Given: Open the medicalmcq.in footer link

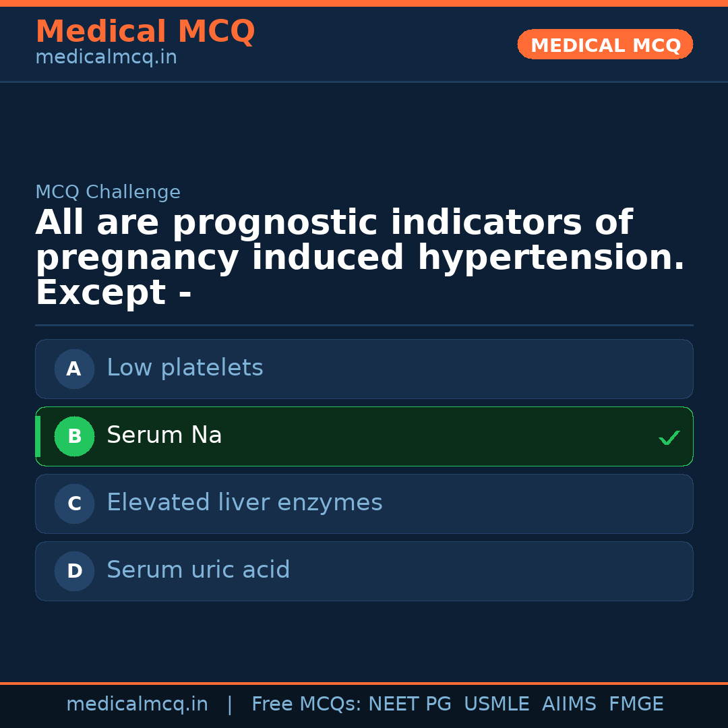Looking at the screenshot, I should tap(137, 704).
